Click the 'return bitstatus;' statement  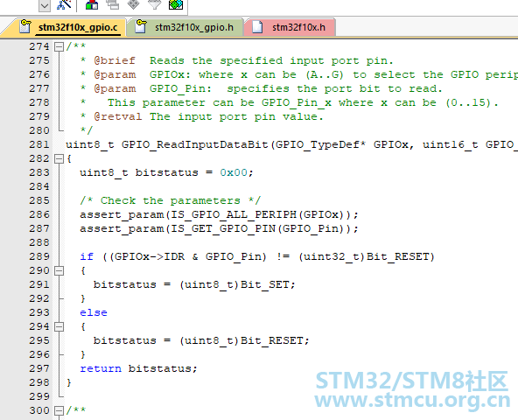pos(138,368)
